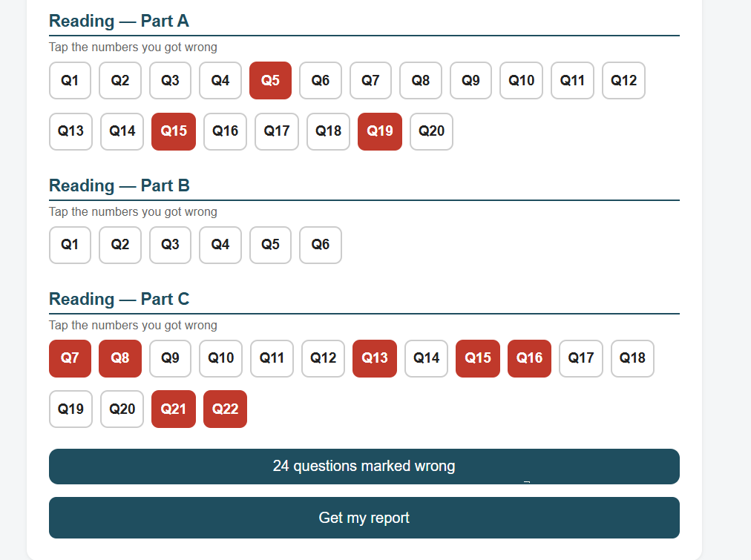Mark Q11 wrong in Reading Part C

[272, 358]
